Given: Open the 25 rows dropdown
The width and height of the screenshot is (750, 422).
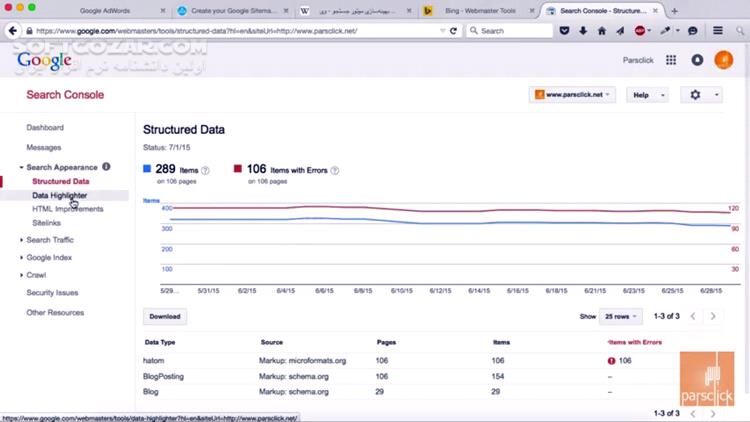Looking at the screenshot, I should (x=620, y=316).
